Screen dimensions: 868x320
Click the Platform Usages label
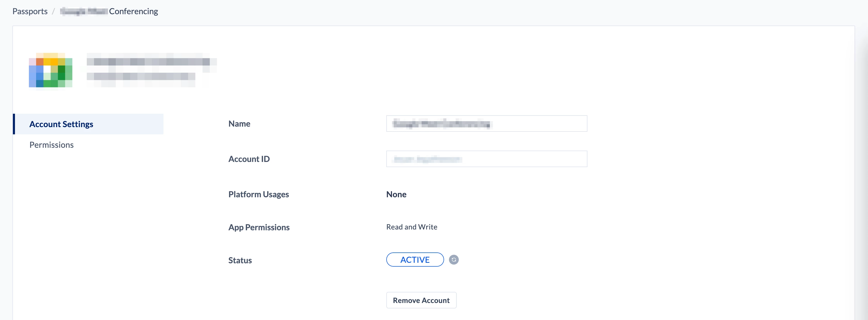click(x=258, y=194)
